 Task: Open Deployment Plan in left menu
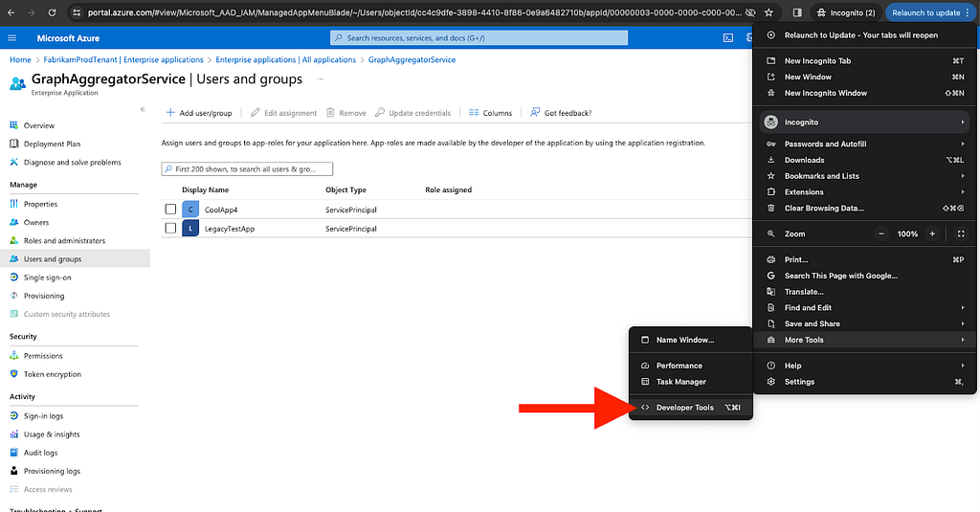tap(52, 144)
